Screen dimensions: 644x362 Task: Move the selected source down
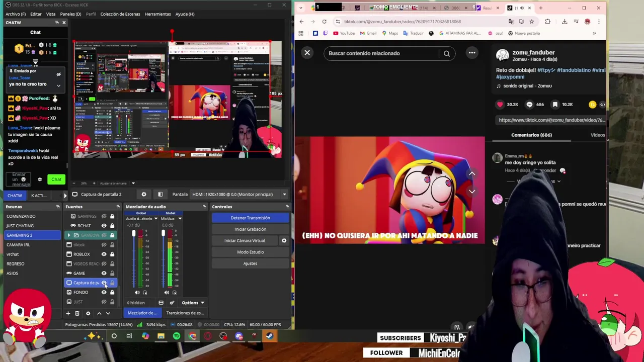click(x=108, y=313)
